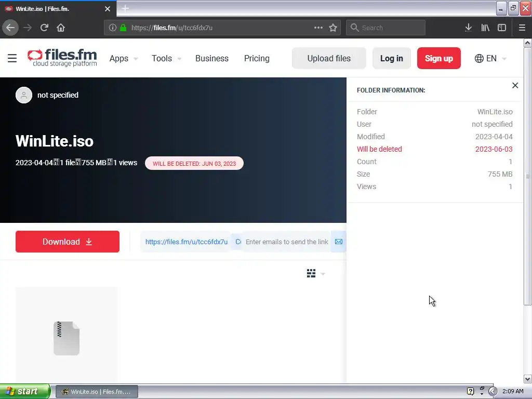Open the Business page
The width and height of the screenshot is (532, 399).
coord(212,58)
